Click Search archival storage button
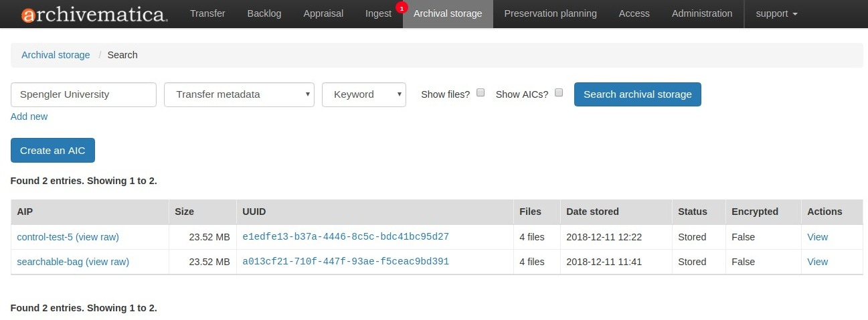 coord(637,94)
